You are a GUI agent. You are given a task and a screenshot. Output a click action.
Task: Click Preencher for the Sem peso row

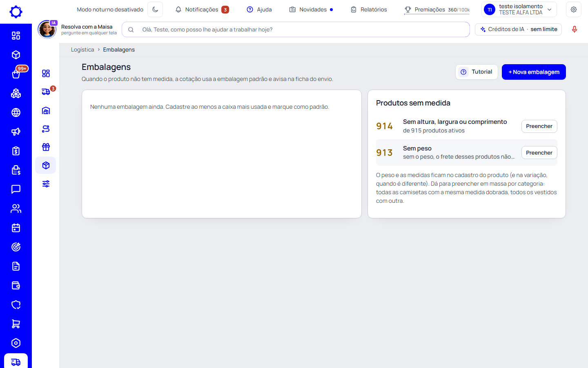(x=539, y=153)
